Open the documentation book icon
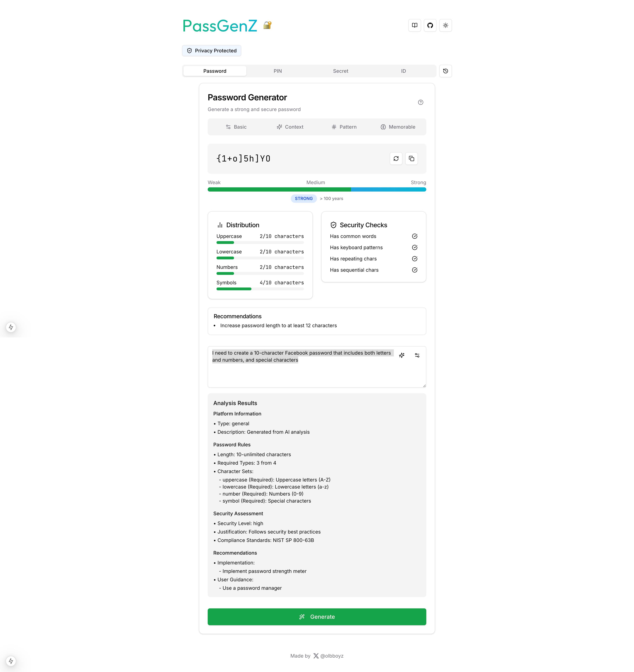Image resolution: width=634 pixels, height=672 pixels. (x=414, y=25)
